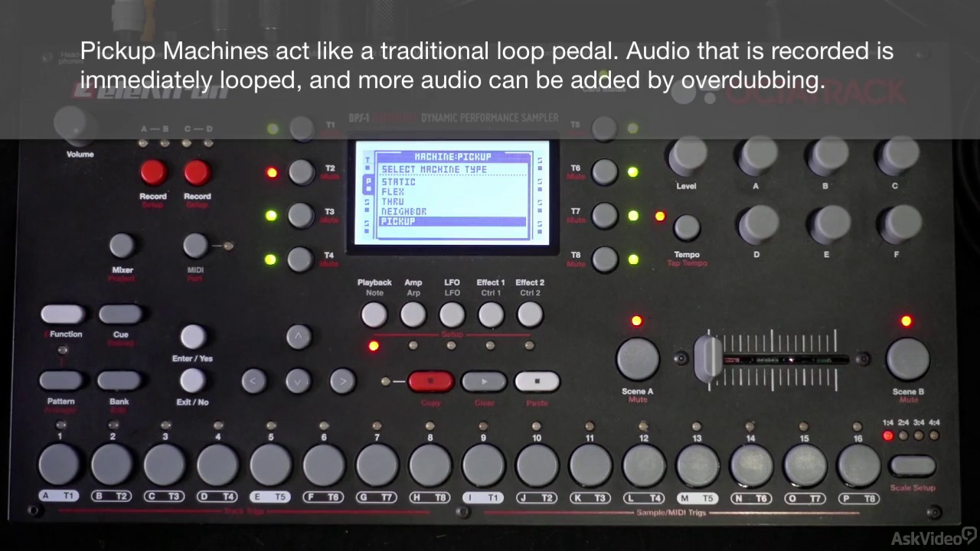Open the Amp parameter page
980x551 pixels.
pyautogui.click(x=413, y=315)
